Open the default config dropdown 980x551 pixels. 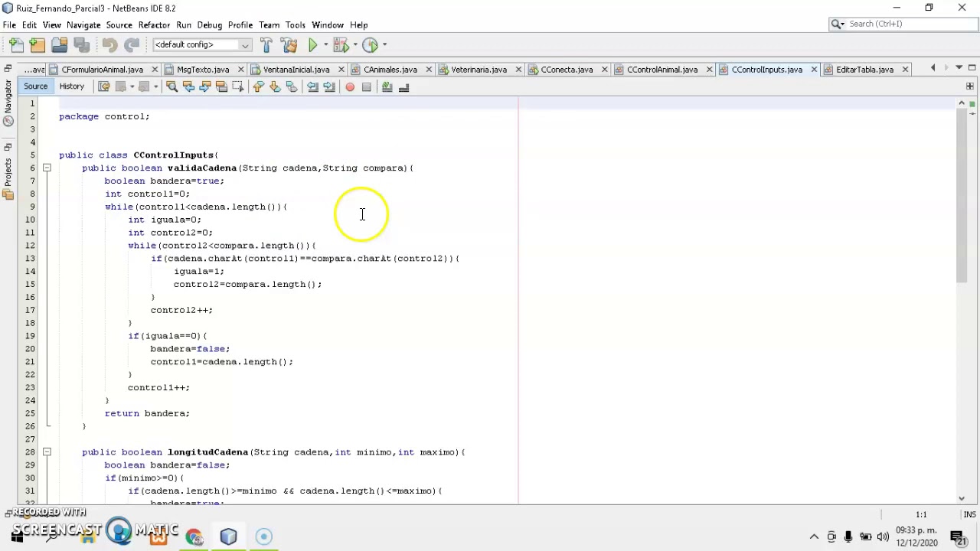202,45
